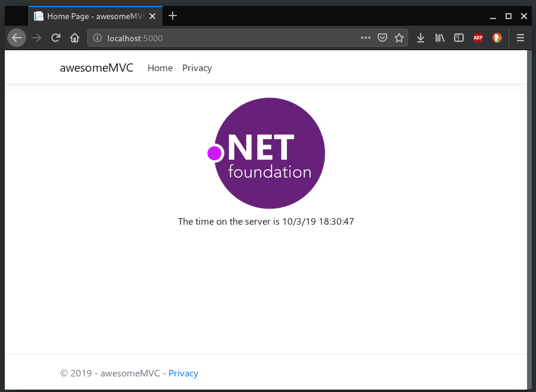Toggle the browser sidebar
The width and height of the screenshot is (536, 392).
click(x=459, y=38)
